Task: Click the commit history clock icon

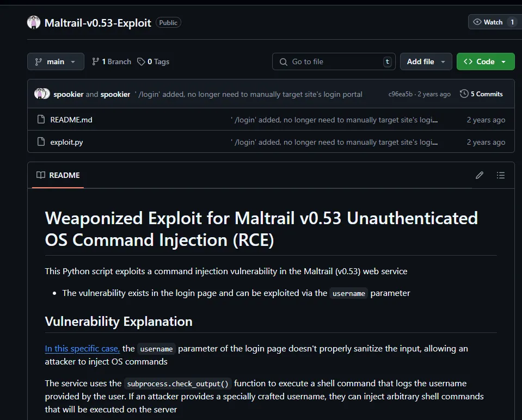Action: coord(464,94)
